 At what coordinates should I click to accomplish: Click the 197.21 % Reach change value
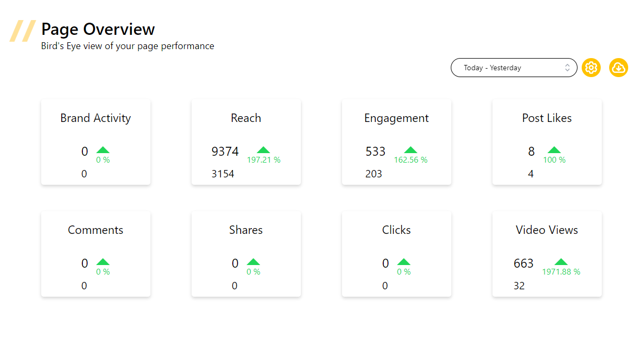[263, 160]
